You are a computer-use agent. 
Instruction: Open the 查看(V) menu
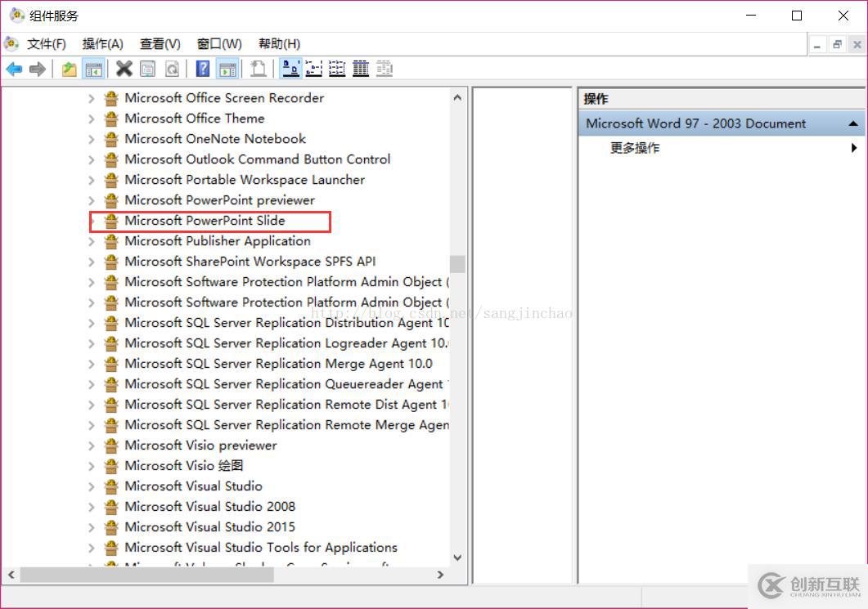click(160, 43)
